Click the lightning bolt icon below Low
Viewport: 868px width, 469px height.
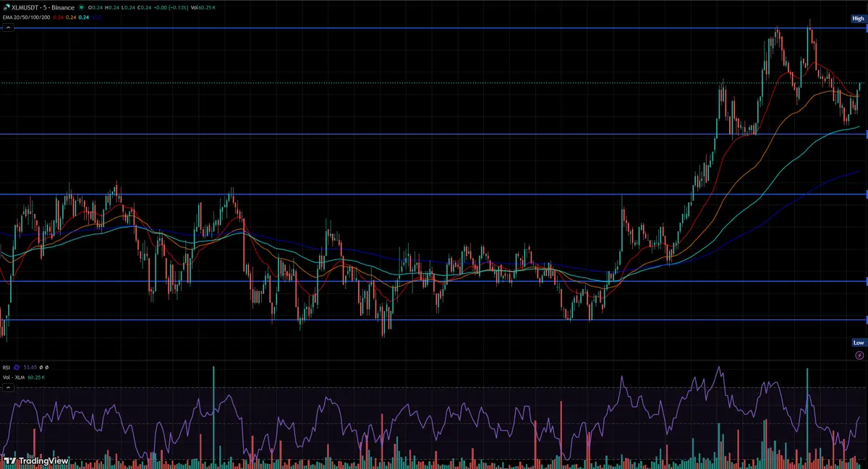(859, 356)
